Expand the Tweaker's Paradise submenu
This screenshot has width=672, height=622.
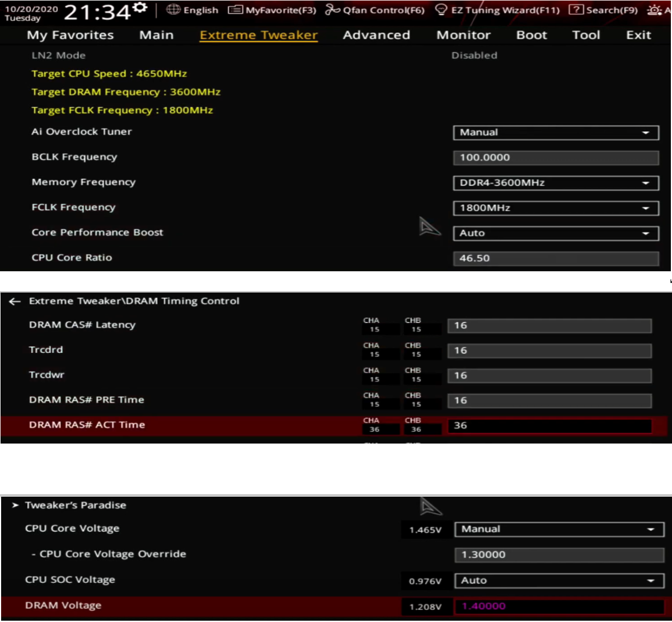coord(15,505)
